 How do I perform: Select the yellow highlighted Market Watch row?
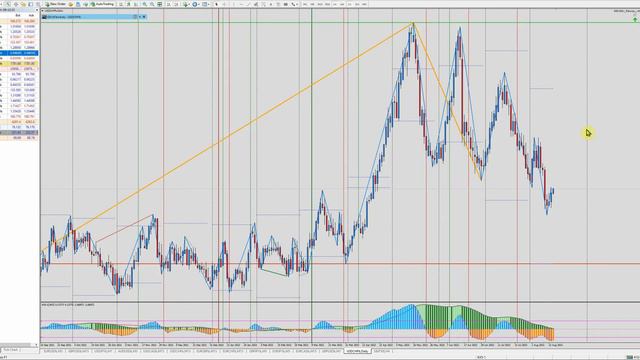(x=19, y=64)
